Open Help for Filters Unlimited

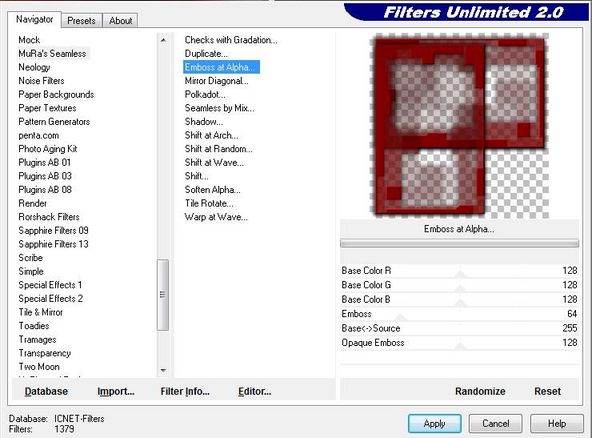tap(557, 424)
